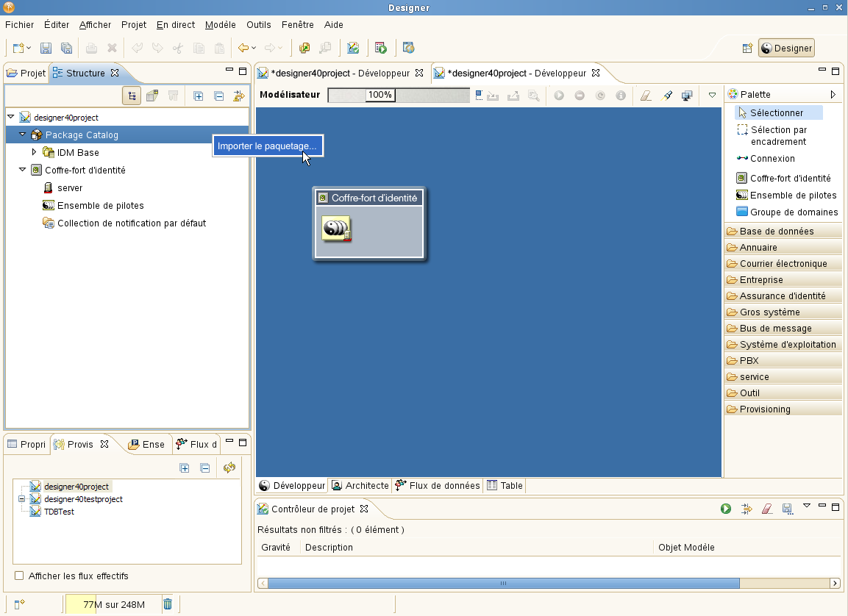Click the run icon in Contrôleur de projet
This screenshot has height=616, width=848.
[x=726, y=509]
